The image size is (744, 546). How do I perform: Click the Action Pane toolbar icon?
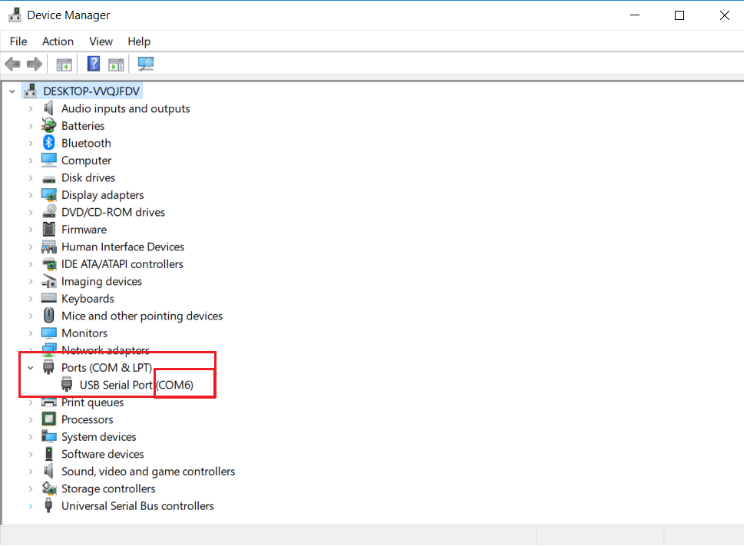(x=116, y=64)
